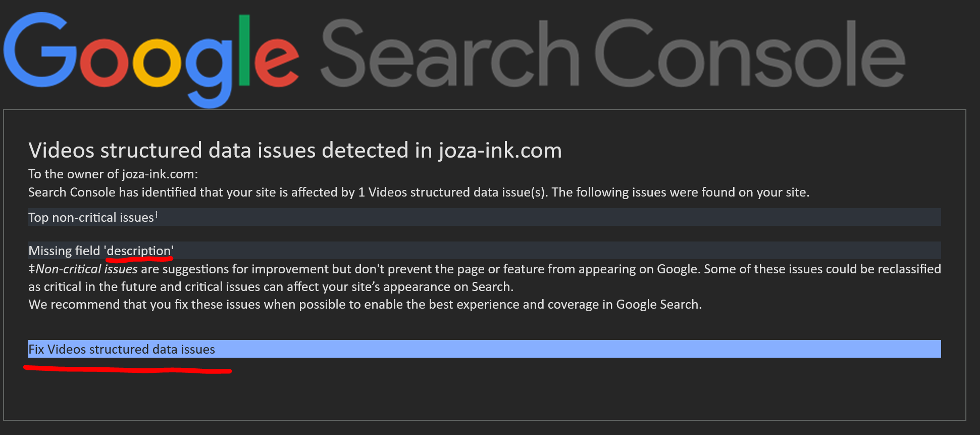Open the 'Fix Videos structured data issues' link
Image resolution: width=980 pixels, height=435 pixels.
(122, 349)
